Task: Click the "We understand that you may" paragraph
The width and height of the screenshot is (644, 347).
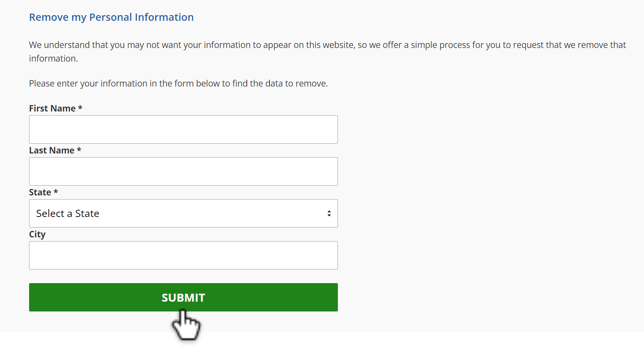Action: [327, 52]
